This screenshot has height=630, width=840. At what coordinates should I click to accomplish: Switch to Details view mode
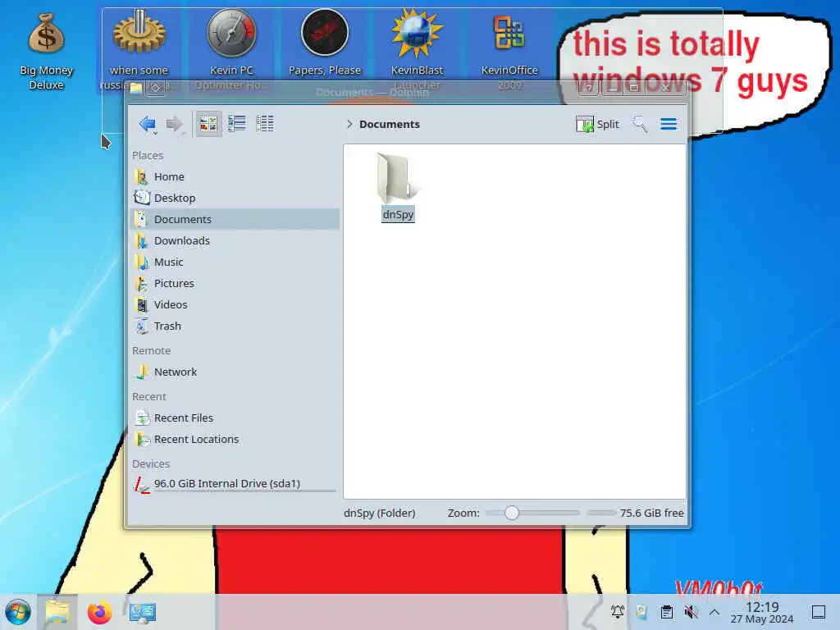[265, 124]
